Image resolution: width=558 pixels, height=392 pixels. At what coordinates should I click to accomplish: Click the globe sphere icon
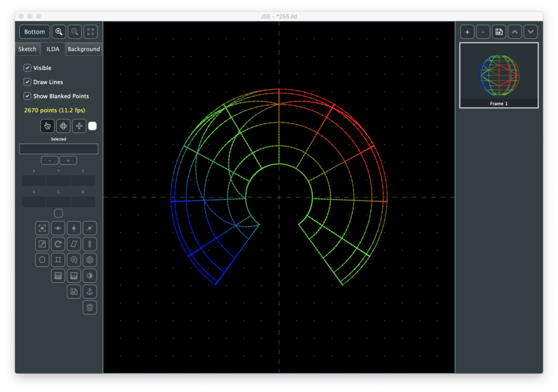90,260
